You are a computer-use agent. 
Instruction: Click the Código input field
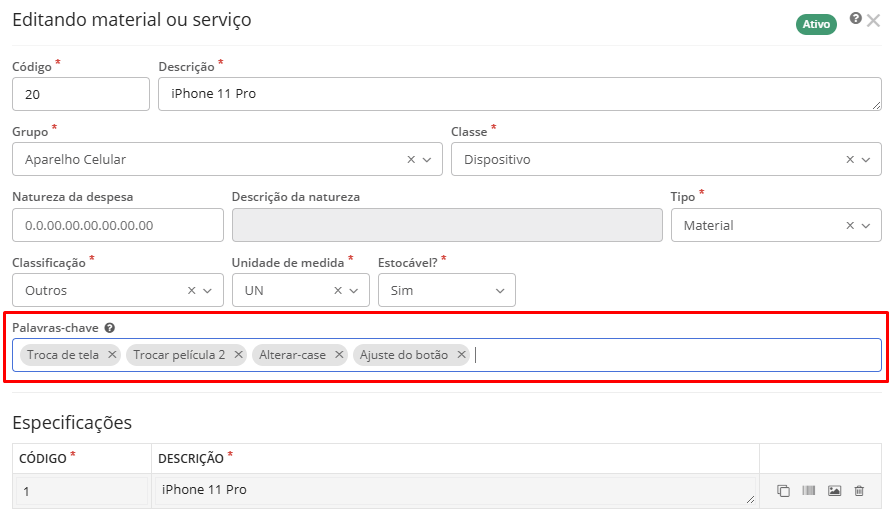(81, 94)
